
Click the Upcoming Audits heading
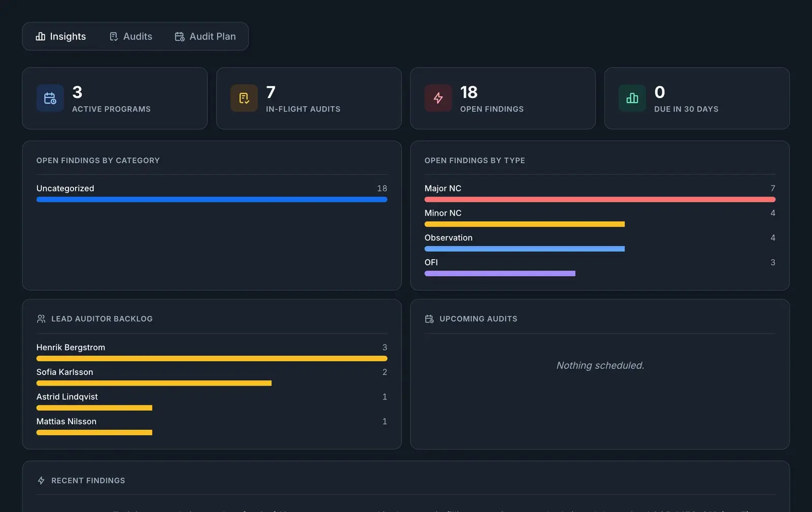(x=479, y=319)
